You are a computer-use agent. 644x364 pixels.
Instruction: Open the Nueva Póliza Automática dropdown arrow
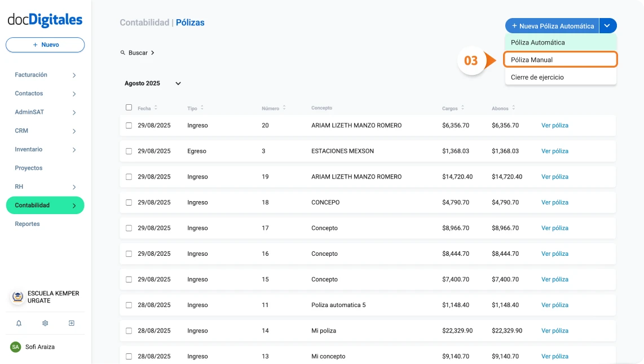coord(607,25)
